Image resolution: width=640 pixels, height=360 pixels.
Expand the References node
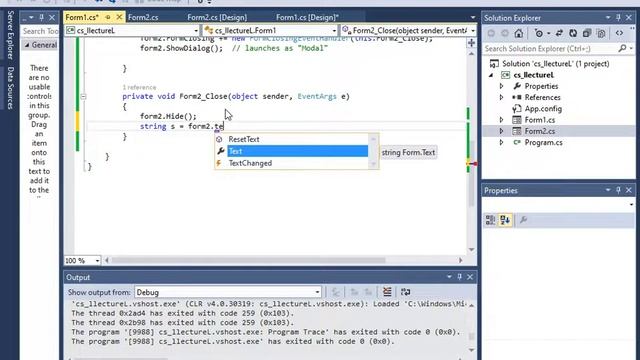[x=502, y=98]
